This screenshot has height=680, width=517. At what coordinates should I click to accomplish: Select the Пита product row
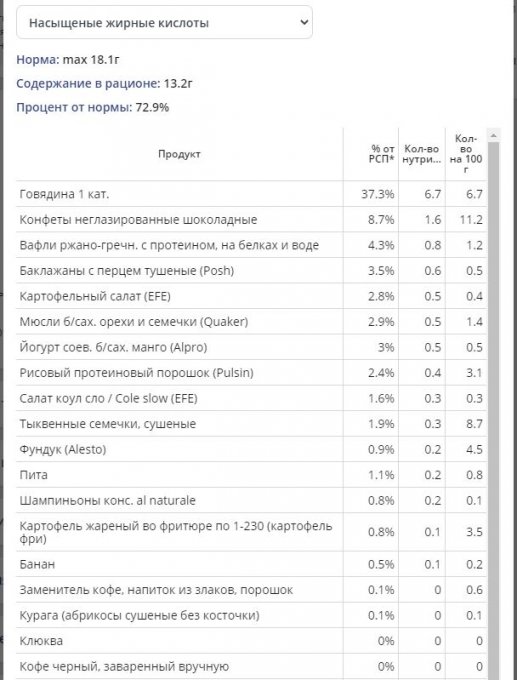tap(252, 475)
